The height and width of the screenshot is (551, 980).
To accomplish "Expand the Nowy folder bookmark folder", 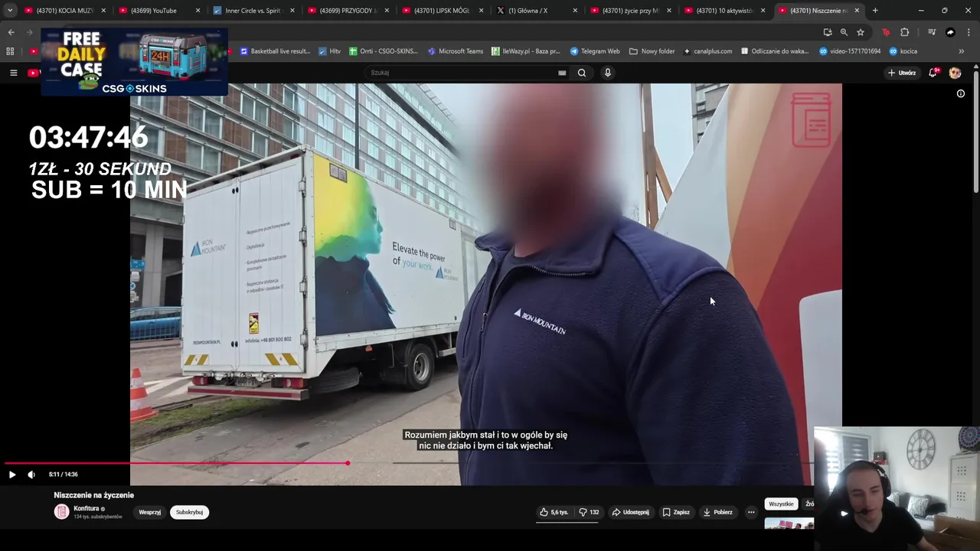I will [x=652, y=51].
